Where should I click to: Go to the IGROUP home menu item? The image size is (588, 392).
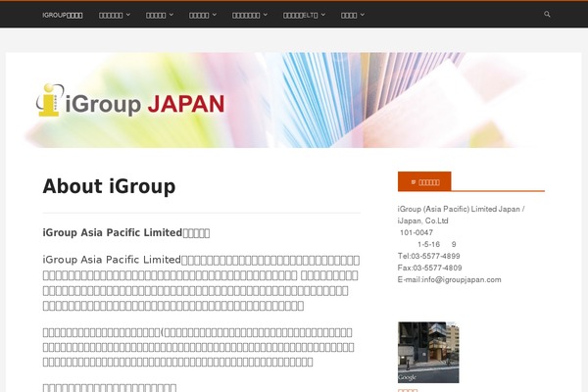tap(63, 15)
